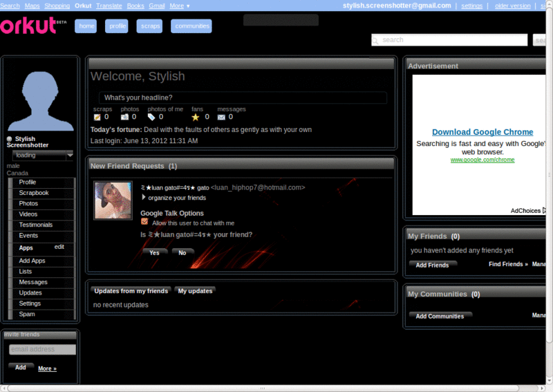Click the scraps pencil icon
Viewport: 553px width, 392px height.
[x=97, y=117]
